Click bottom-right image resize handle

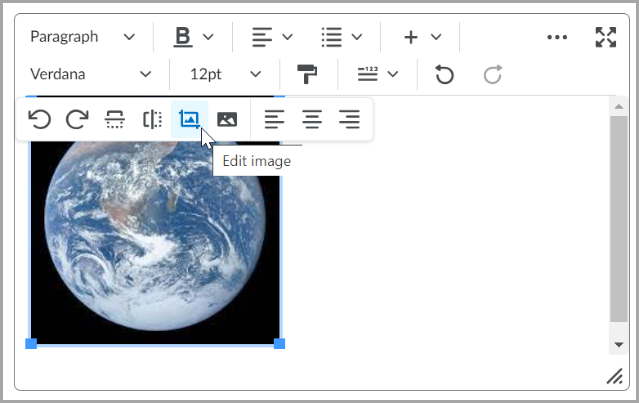coord(279,344)
